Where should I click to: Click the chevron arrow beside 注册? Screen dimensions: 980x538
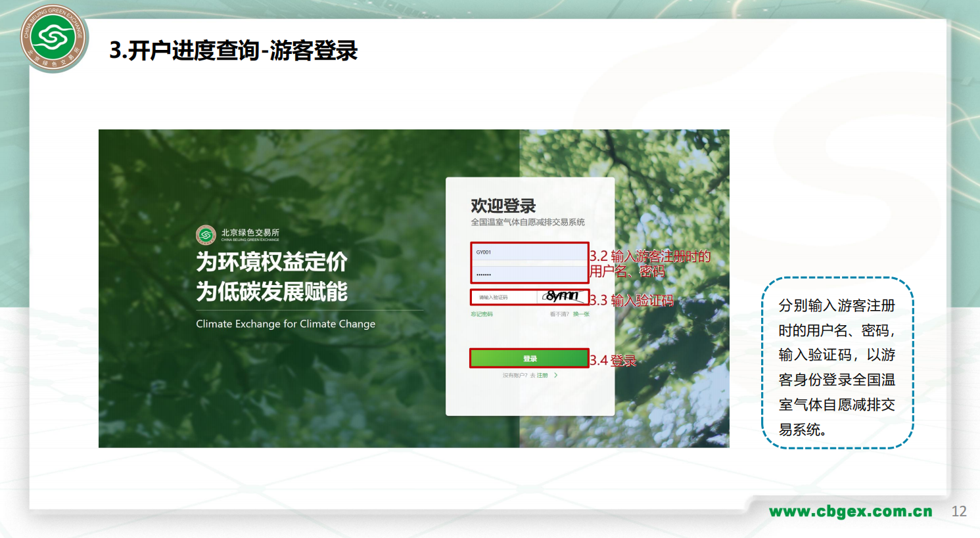point(556,376)
